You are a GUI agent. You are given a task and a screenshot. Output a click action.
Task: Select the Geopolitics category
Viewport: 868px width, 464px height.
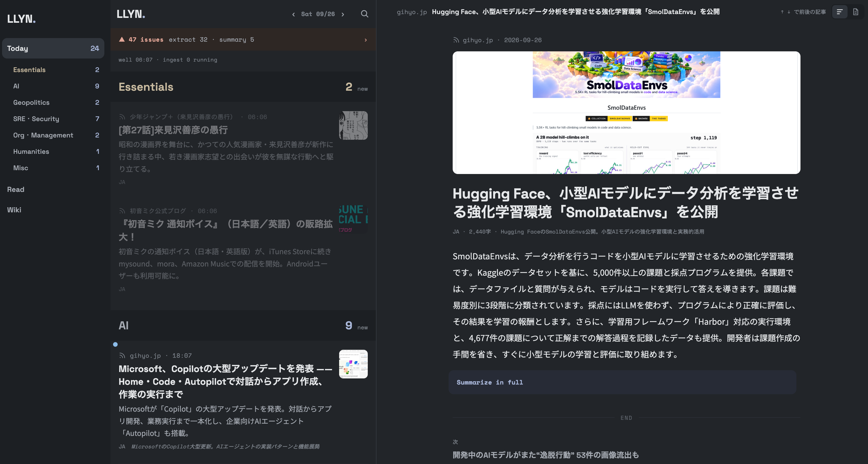(x=53, y=102)
